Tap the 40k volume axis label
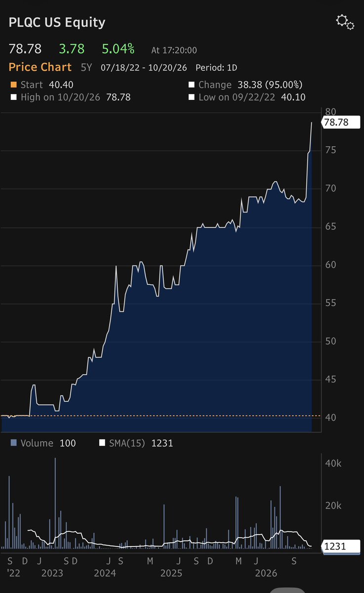Screen dimensions: 364x593 (333, 464)
